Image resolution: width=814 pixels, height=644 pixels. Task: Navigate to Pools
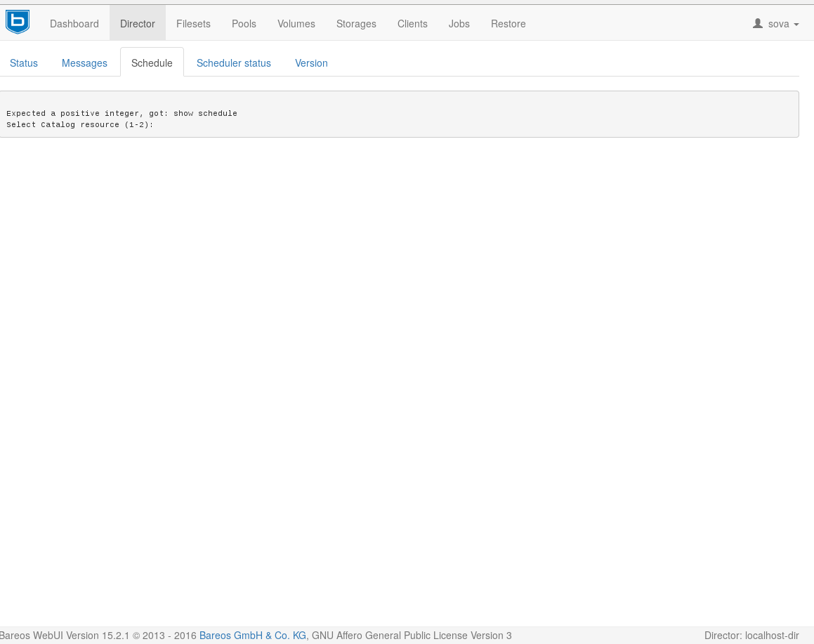[x=244, y=24]
